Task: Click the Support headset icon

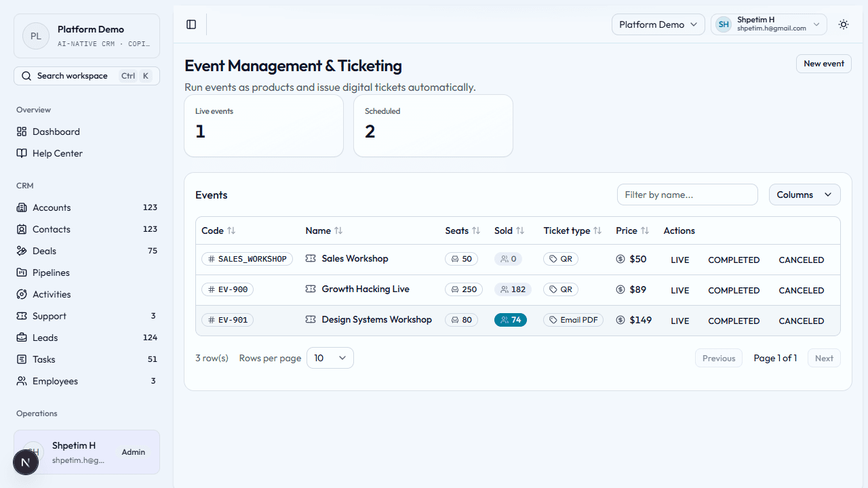Action: 22,316
